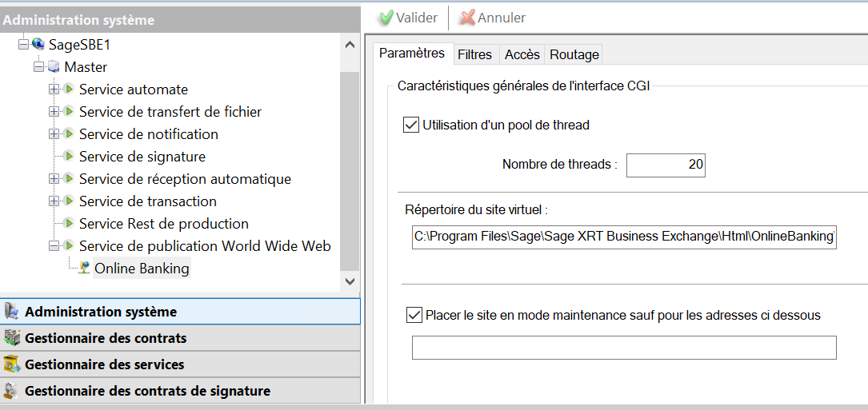Collapse Service de publication World Wide Web
The width and height of the screenshot is (868, 410).
coord(54,246)
